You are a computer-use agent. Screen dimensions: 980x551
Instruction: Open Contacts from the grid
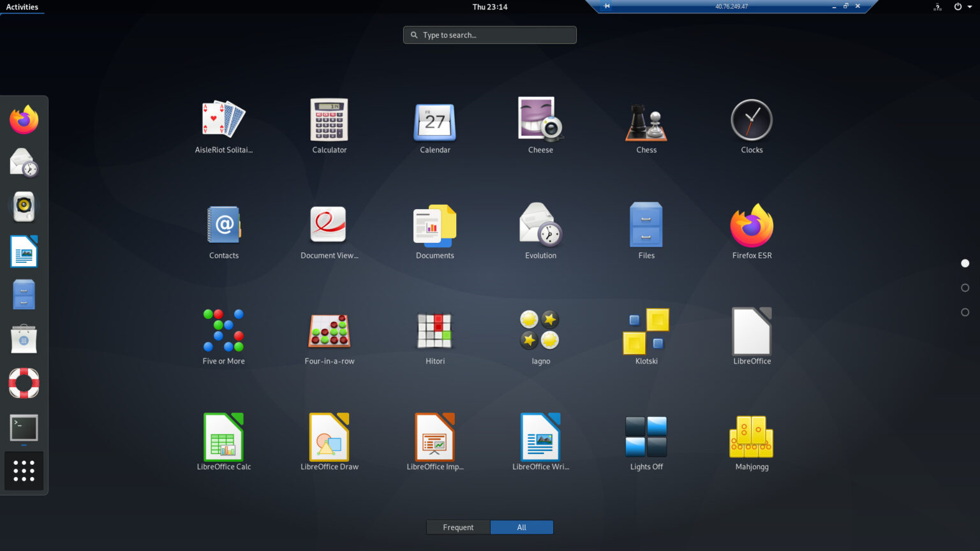pyautogui.click(x=224, y=232)
